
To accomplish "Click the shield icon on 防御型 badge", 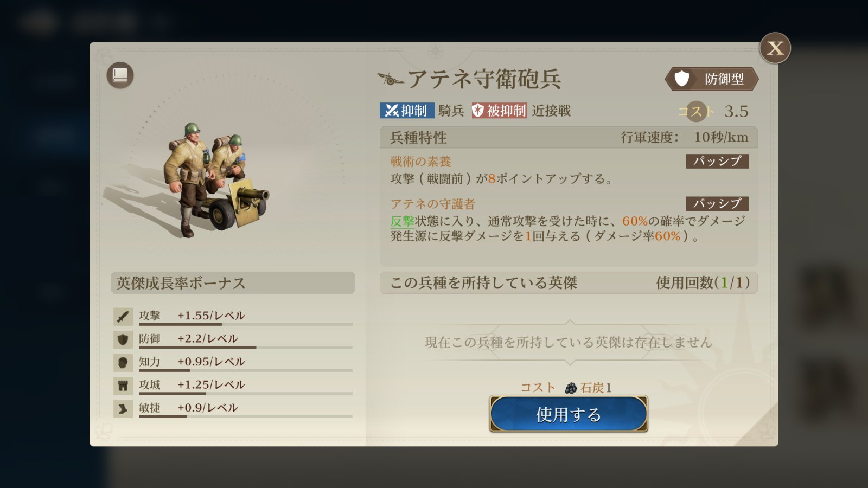I will (x=681, y=79).
